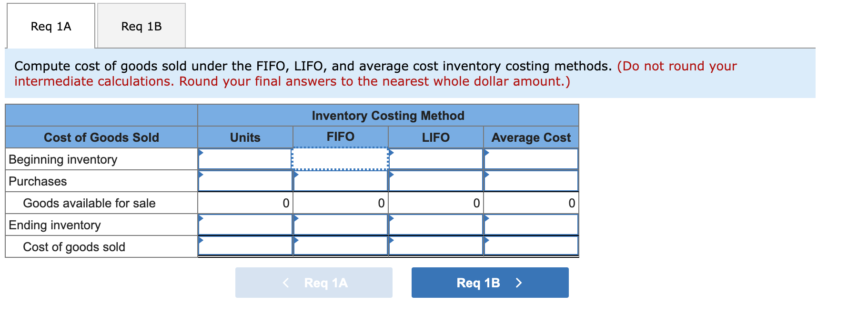The width and height of the screenshot is (868, 313).
Task: Click the disabled Req 1A back button
Action: click(x=313, y=283)
